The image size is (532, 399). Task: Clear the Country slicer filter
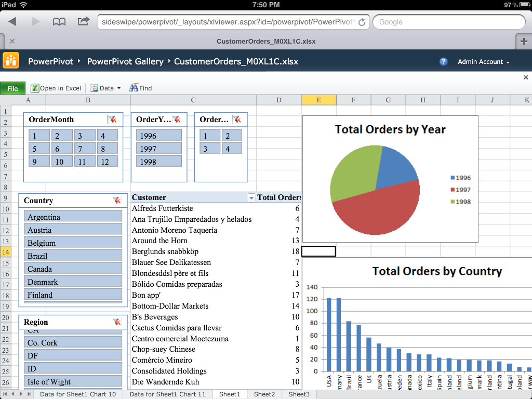117,201
